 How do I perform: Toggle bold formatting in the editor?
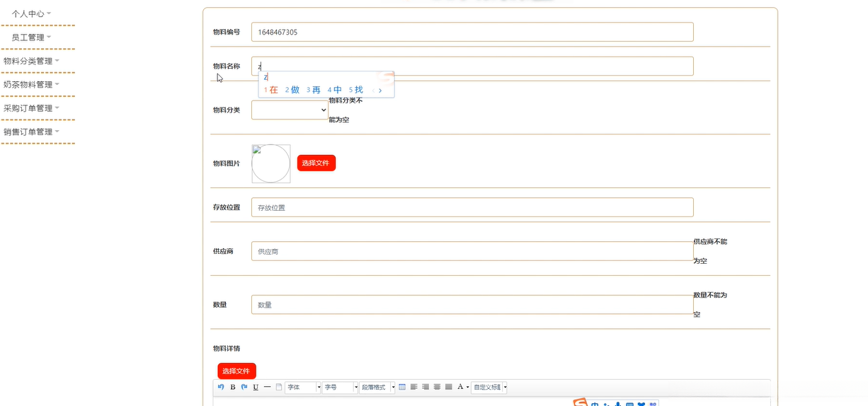click(233, 387)
